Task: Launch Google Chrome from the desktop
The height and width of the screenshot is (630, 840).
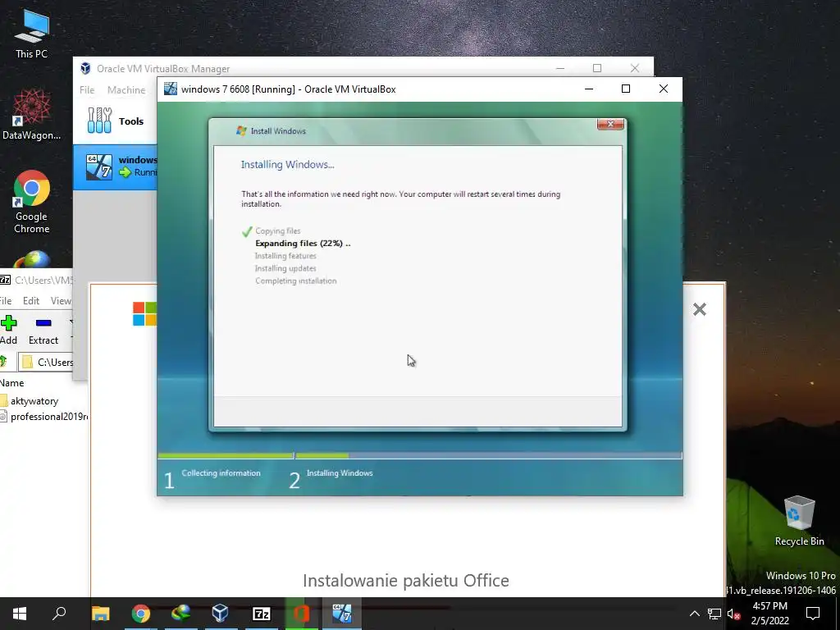Action: (32, 202)
